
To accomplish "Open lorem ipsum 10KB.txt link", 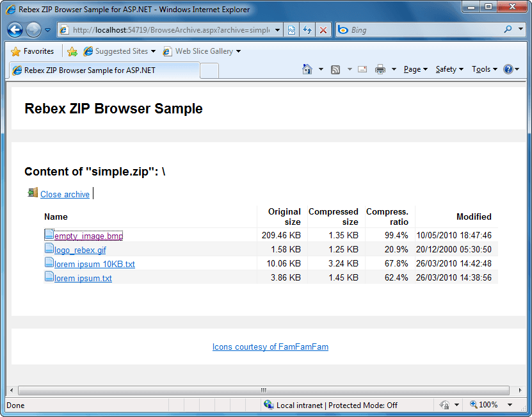I will point(95,264).
